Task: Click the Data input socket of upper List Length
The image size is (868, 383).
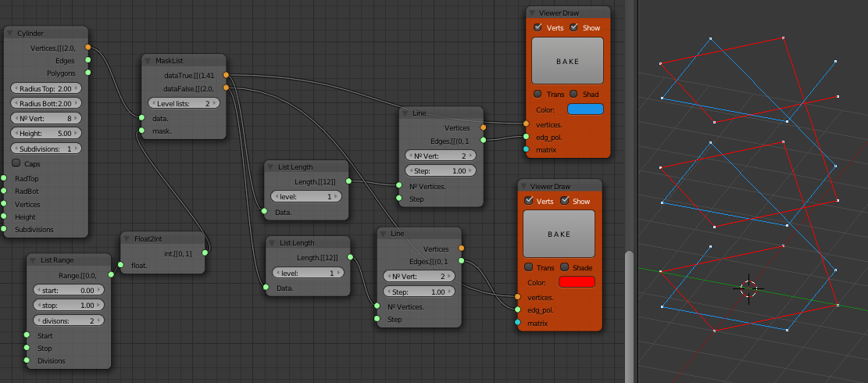Action: [264, 211]
